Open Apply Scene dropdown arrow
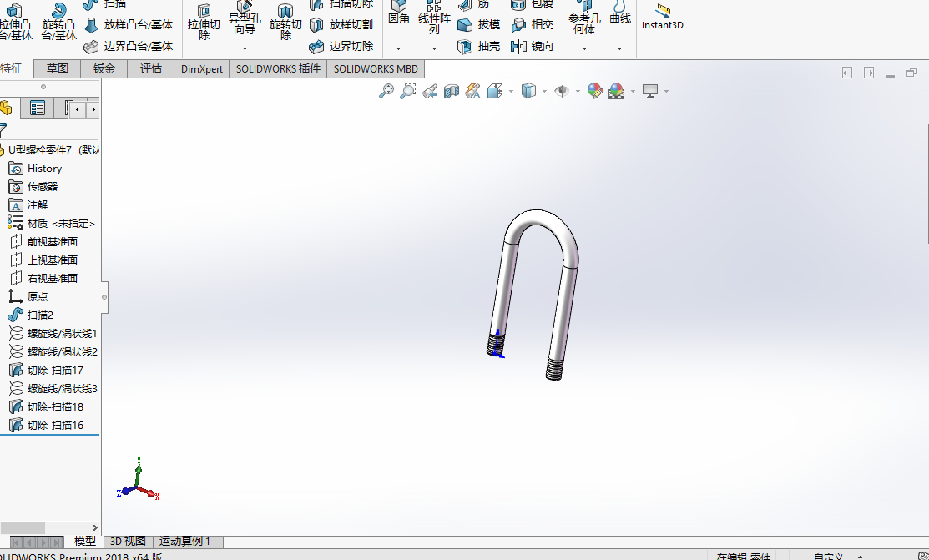Viewport: 929px width, 560px height. click(633, 91)
